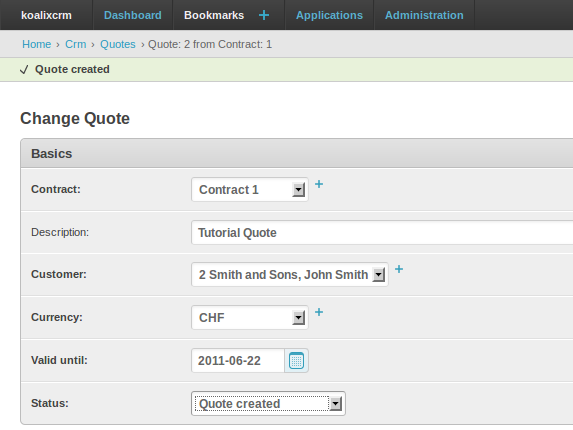The image size is (573, 430).
Task: Open the Currency CHF dropdown
Action: click(250, 317)
